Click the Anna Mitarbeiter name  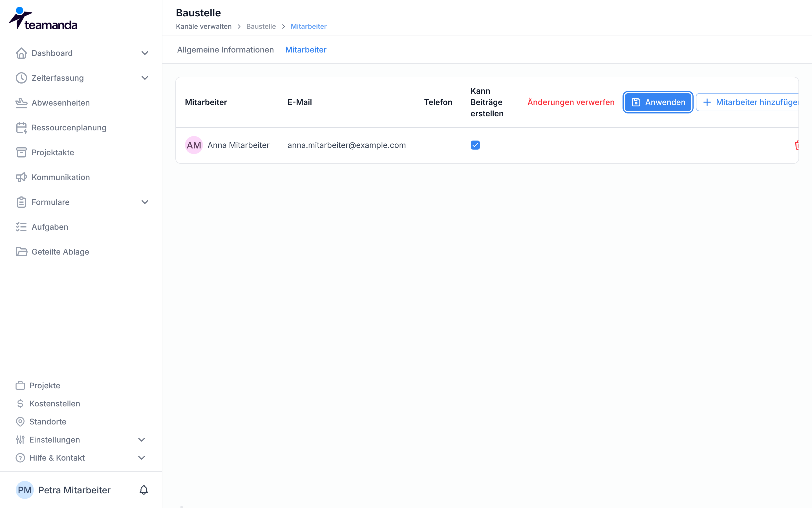click(239, 145)
